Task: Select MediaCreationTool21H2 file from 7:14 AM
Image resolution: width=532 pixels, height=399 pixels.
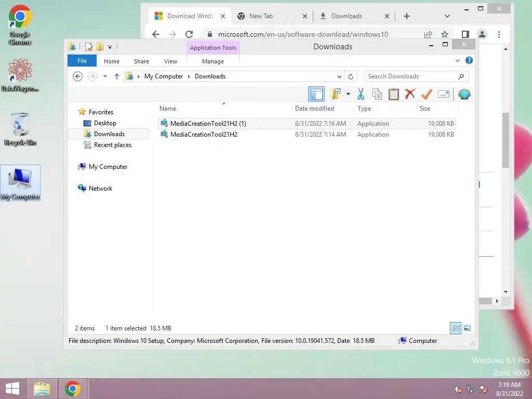Action: coord(307,135)
